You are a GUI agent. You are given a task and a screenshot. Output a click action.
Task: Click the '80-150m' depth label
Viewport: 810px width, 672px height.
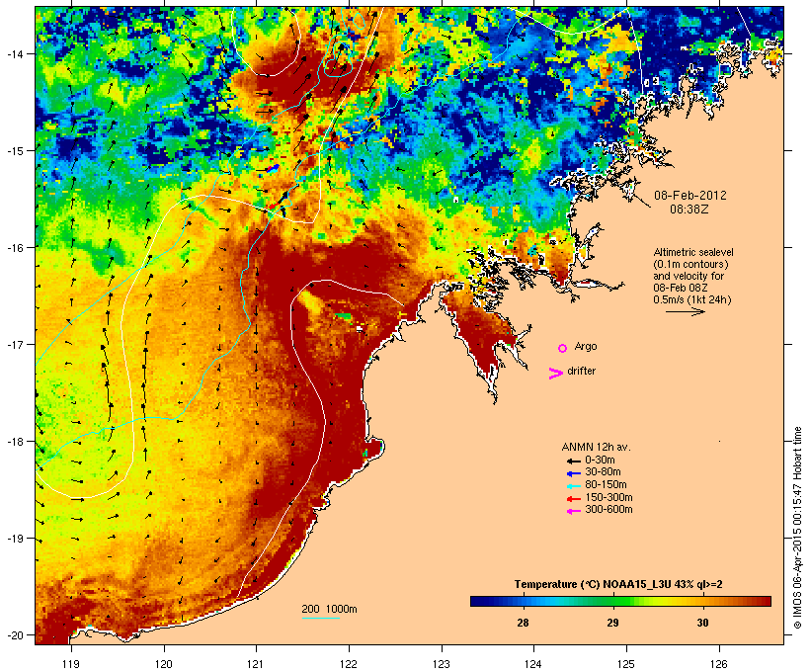[606, 485]
